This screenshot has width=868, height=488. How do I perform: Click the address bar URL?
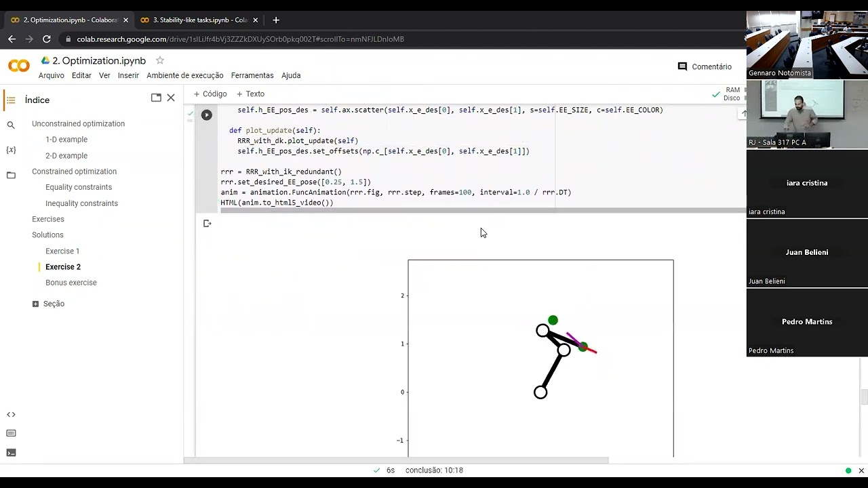click(x=240, y=39)
